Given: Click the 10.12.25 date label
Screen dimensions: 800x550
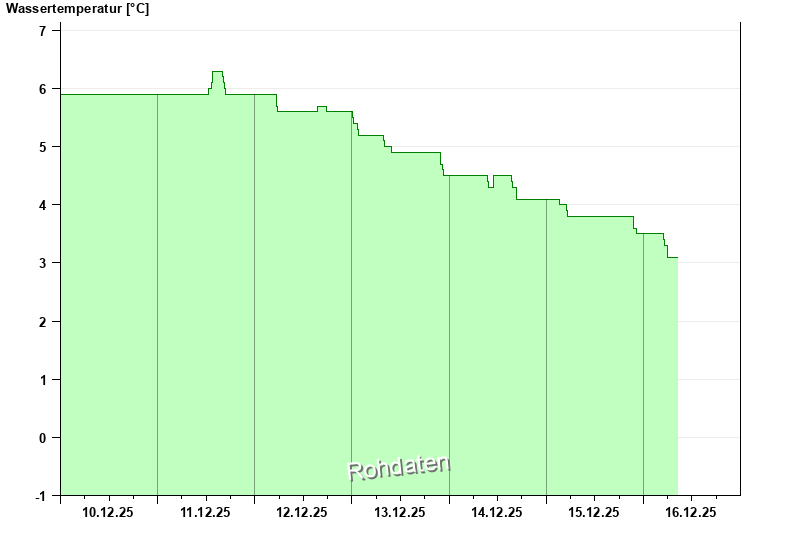Looking at the screenshot, I should tap(108, 512).
